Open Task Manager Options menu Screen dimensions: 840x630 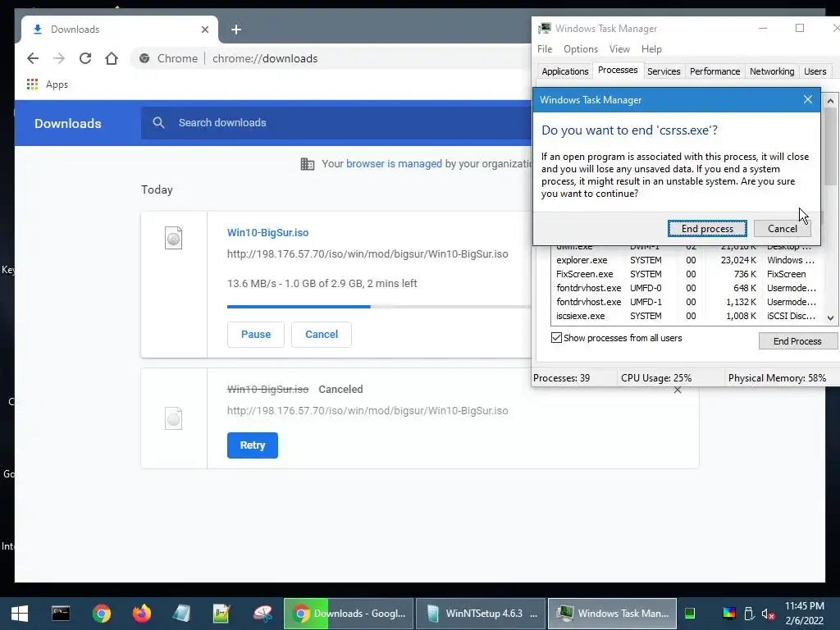coord(581,48)
